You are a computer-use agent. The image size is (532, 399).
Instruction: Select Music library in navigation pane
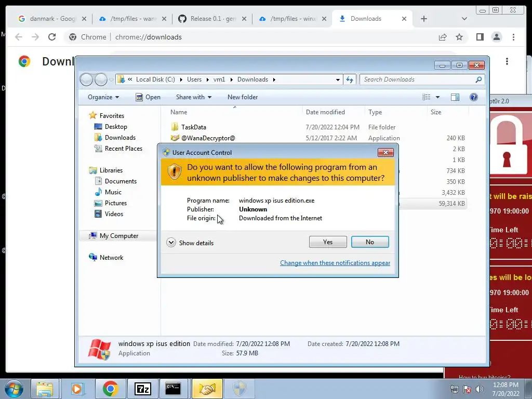tap(113, 192)
